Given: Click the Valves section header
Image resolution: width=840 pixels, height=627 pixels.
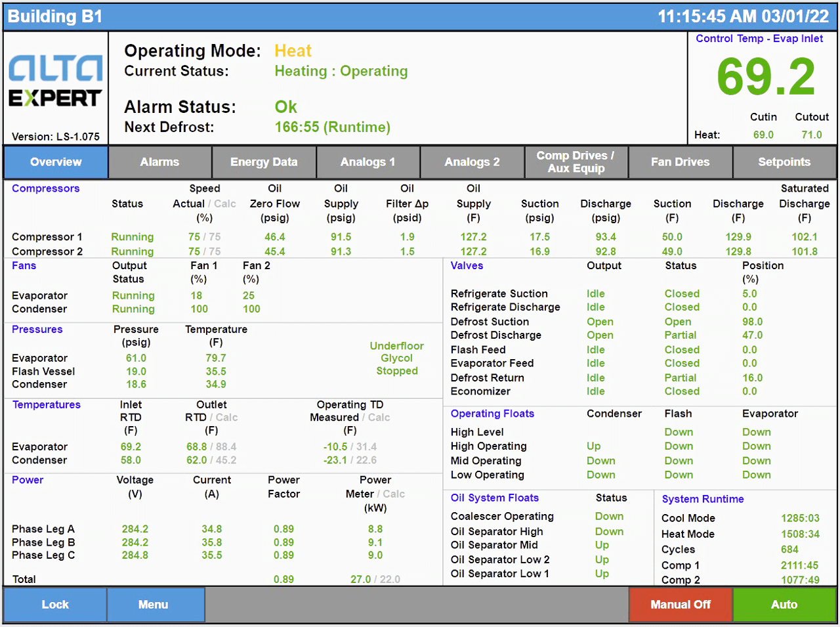Looking at the screenshot, I should click(x=467, y=265).
